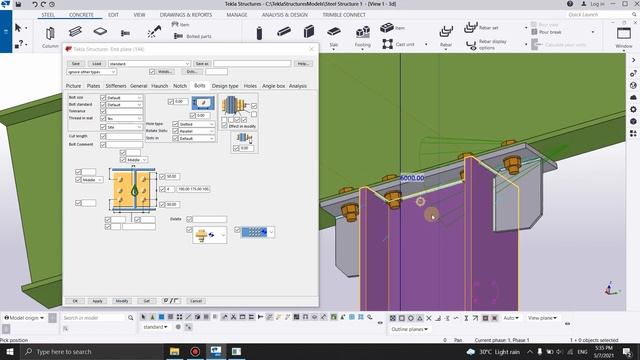Click the Welds... button

[x=165, y=71]
